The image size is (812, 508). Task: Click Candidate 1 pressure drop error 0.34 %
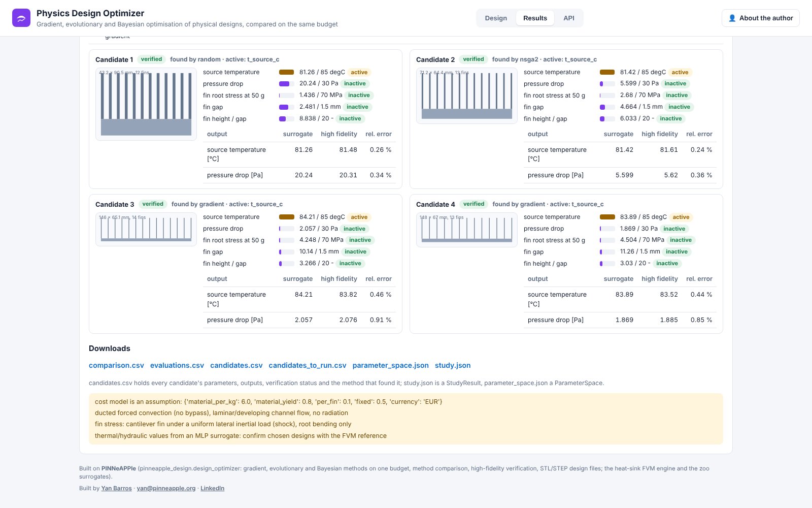(x=381, y=175)
